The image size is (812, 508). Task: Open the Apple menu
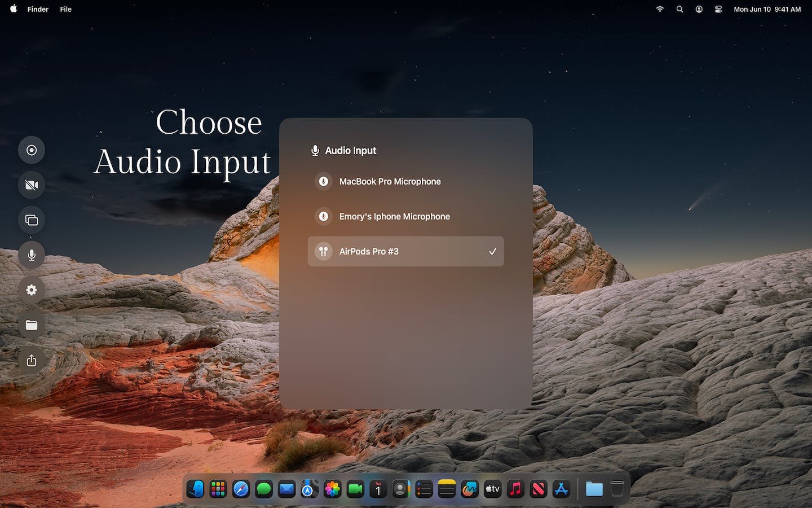coord(14,9)
